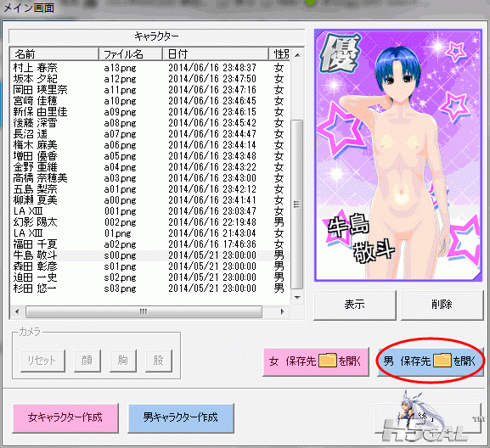Screen dimensions: 490x448
Task: Click file name 01.png cell
Action: [x=118, y=233]
